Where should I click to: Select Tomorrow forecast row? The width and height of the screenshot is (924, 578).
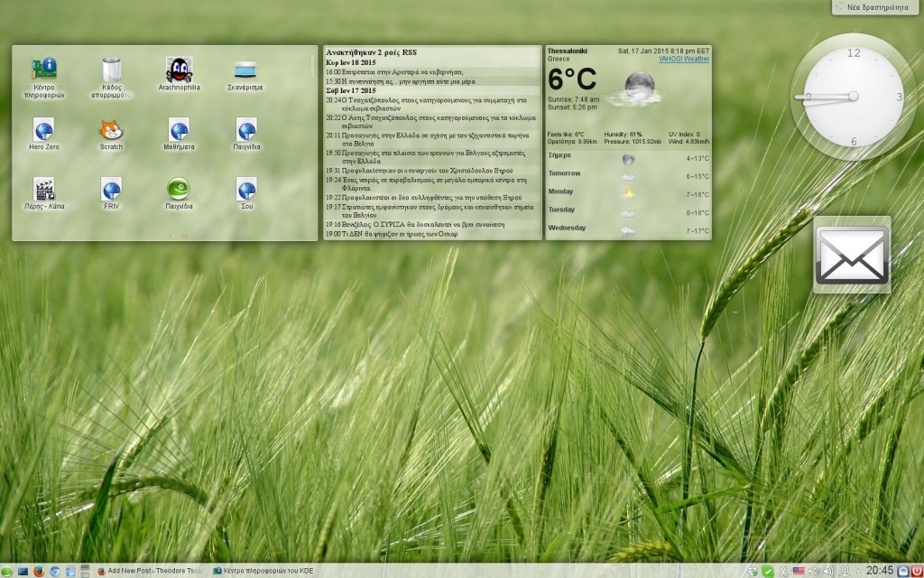[629, 176]
